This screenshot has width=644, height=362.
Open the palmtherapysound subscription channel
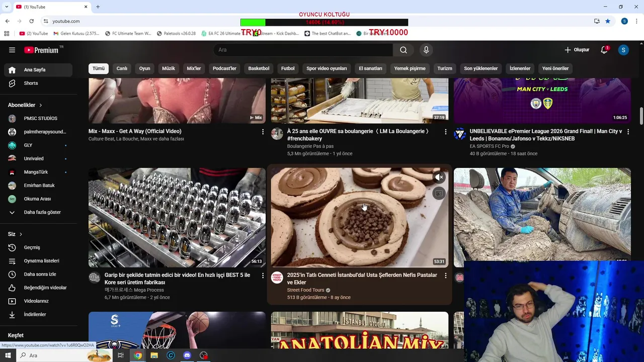pyautogui.click(x=38, y=132)
